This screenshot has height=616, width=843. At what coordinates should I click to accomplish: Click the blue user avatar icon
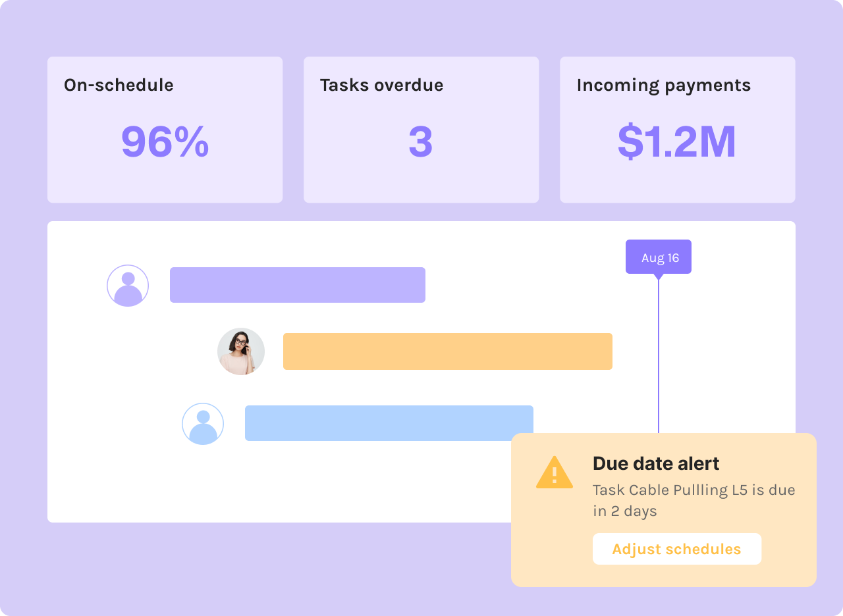coord(203,424)
